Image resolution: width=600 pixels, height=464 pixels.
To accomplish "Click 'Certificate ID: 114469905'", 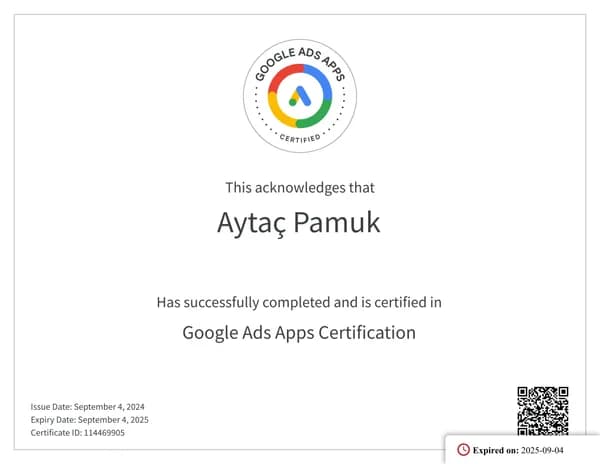I will point(78,433).
